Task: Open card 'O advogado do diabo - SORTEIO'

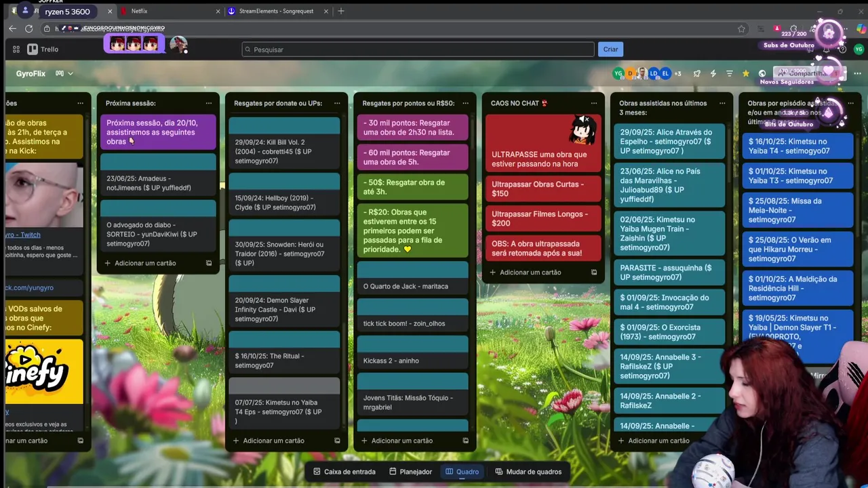Action: tap(158, 226)
